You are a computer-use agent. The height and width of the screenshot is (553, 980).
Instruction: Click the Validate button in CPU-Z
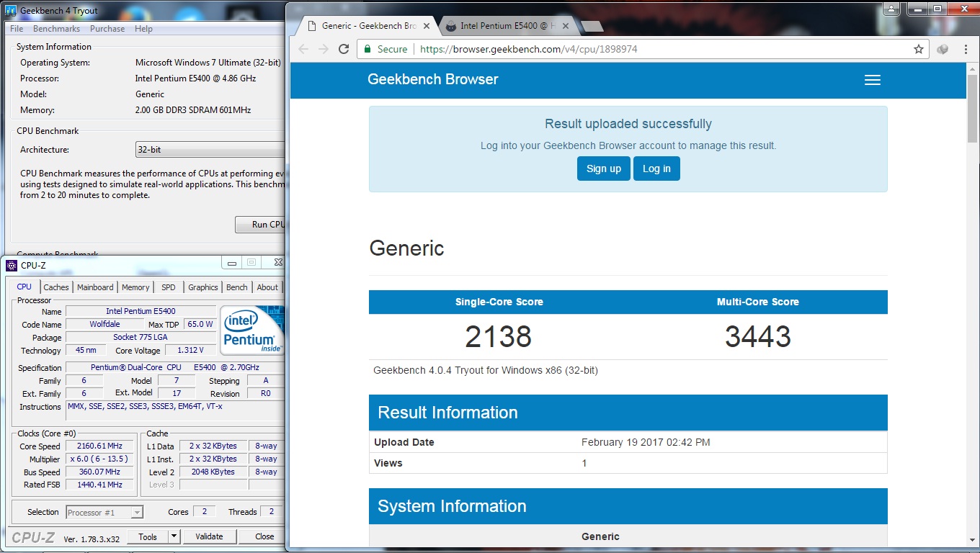[209, 536]
